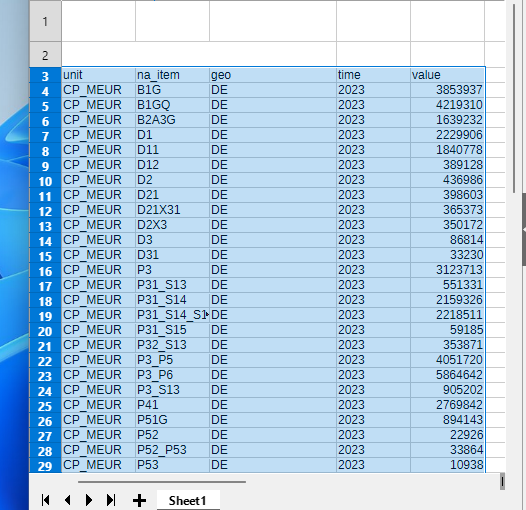Image resolution: width=526 pixels, height=510 pixels.
Task: Open the Sheet1 tab
Action: [x=188, y=501]
